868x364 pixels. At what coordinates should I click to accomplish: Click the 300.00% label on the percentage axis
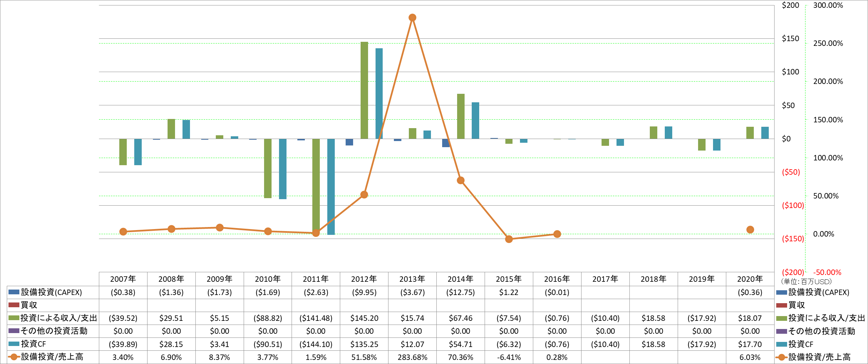pyautogui.click(x=828, y=5)
